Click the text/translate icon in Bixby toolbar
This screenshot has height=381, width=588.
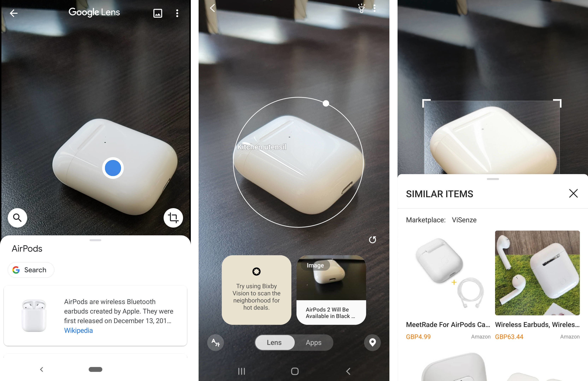(215, 343)
